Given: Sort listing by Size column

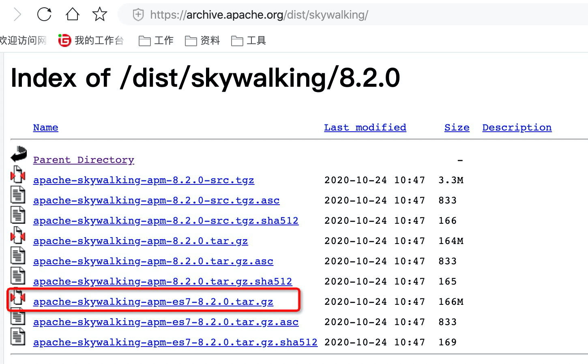Looking at the screenshot, I should click(457, 127).
